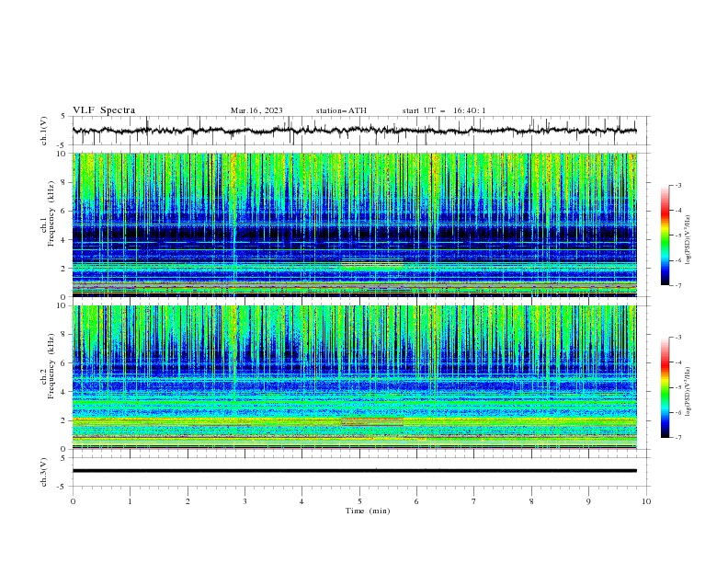Click time axis tick label "7"
Viewport: 728px width, 563px height.
coord(474,501)
